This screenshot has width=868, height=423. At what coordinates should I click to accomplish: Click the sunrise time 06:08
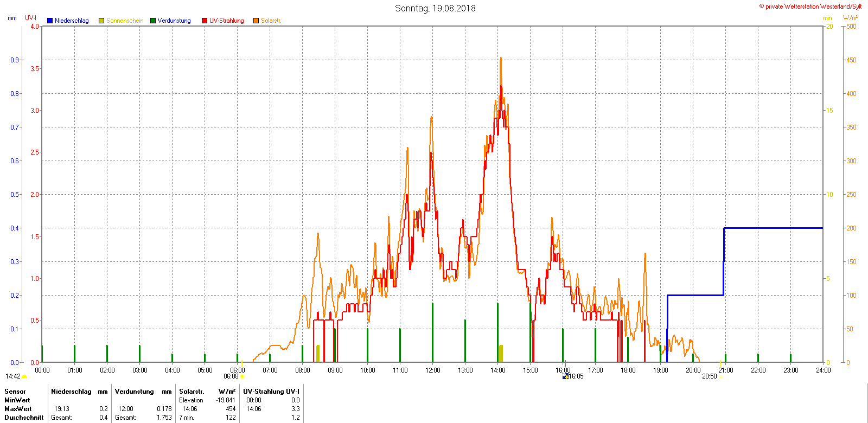tap(231, 376)
